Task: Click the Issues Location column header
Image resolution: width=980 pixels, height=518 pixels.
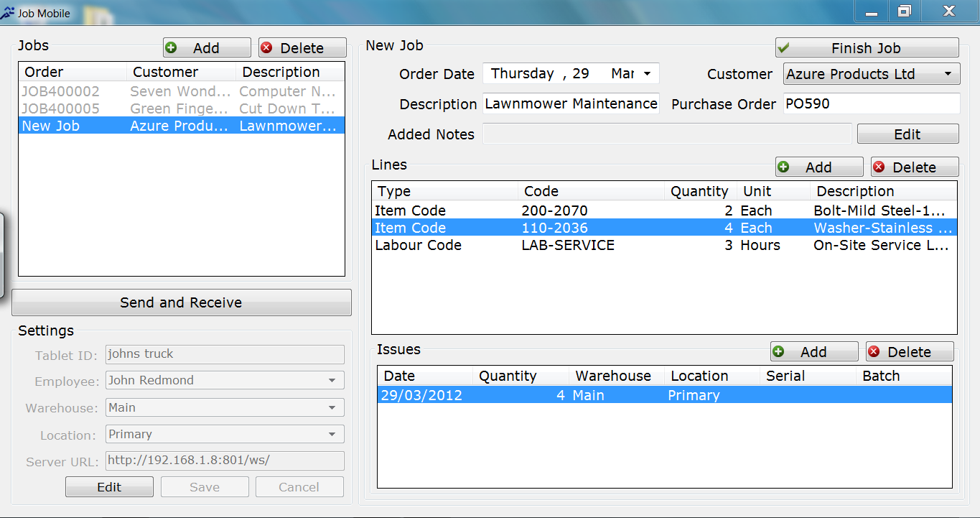Action: (712, 376)
